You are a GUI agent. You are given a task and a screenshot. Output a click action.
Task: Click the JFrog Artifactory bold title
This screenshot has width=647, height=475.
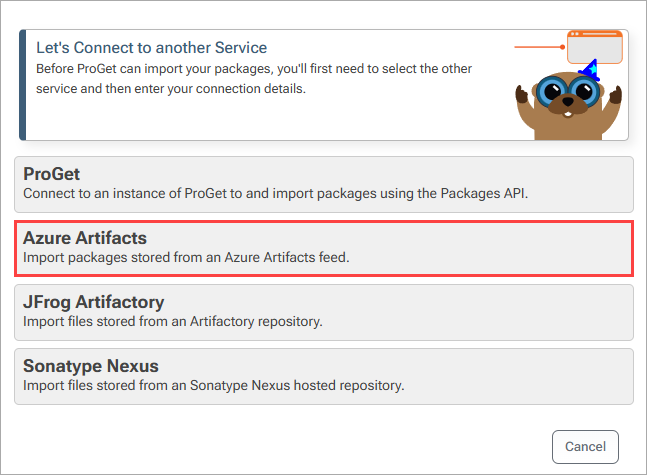(x=94, y=302)
